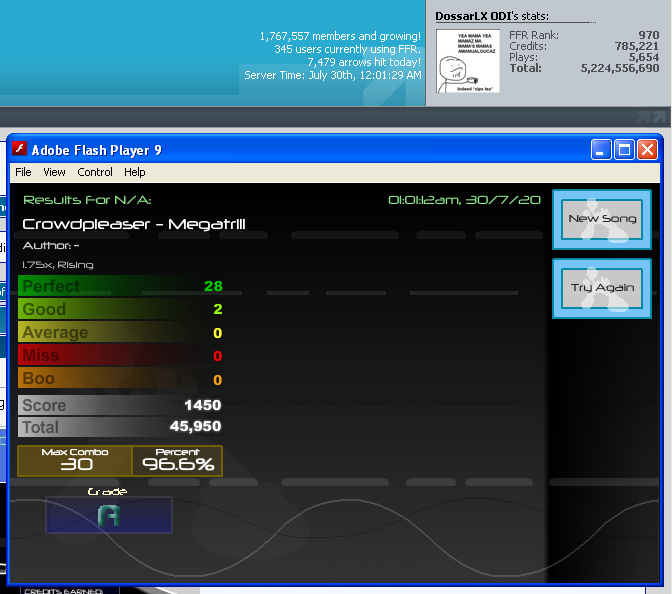The image size is (672, 594).
Task: Click the Good score bar
Action: pos(120,309)
